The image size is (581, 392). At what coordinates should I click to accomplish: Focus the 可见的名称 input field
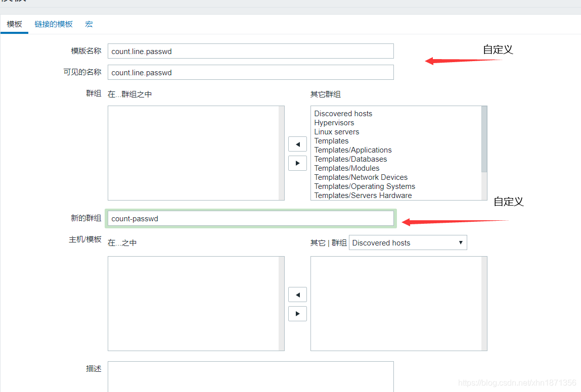coord(250,72)
